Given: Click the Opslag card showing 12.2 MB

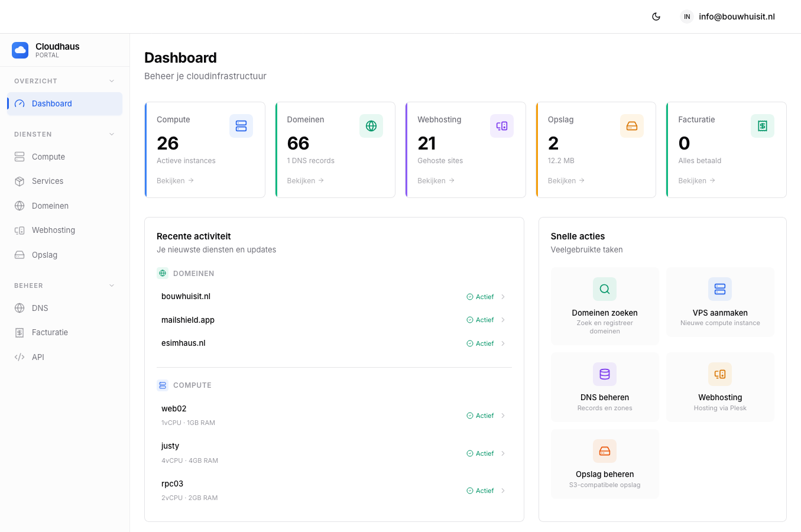Looking at the screenshot, I should (595, 150).
